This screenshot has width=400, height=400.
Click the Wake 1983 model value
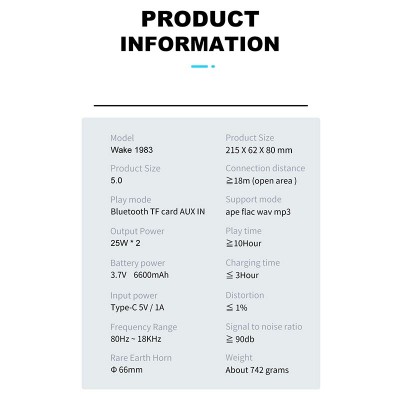[132, 150]
